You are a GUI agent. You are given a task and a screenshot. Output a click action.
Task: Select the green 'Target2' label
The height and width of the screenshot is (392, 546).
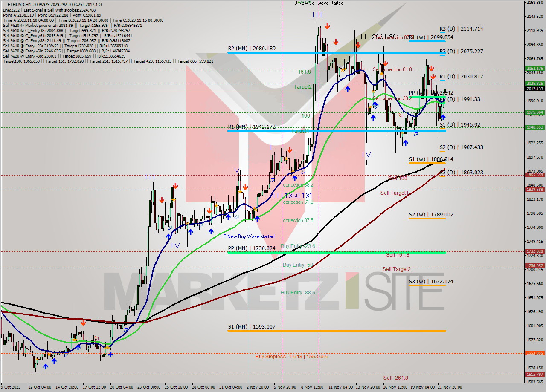[x=303, y=87]
